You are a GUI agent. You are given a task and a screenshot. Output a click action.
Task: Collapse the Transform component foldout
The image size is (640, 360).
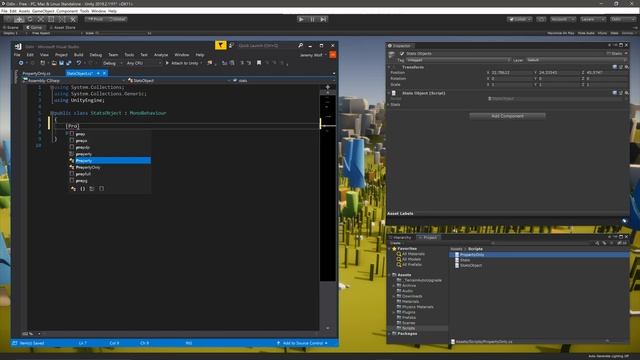[x=389, y=67]
